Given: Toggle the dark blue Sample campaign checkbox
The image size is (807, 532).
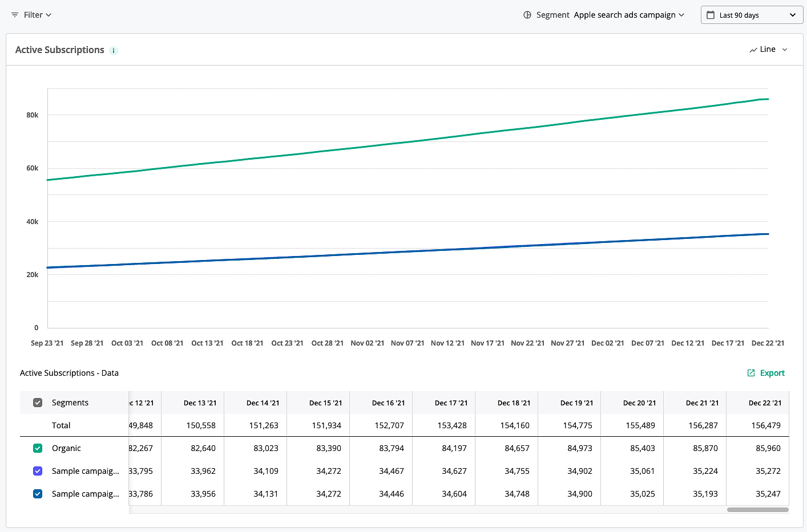Looking at the screenshot, I should [38, 494].
